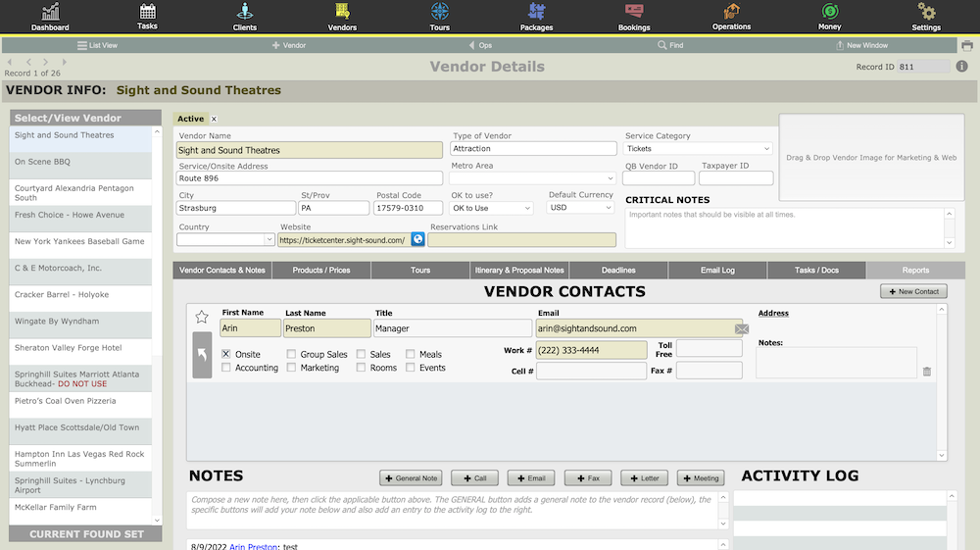Go to first record arrow
The width and height of the screenshot is (980, 550).
click(10, 62)
